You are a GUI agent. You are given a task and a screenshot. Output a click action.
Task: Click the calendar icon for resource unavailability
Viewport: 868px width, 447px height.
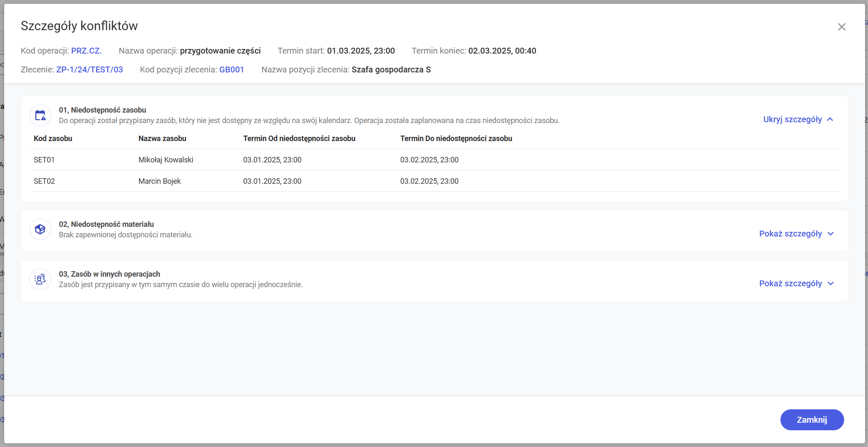pos(40,115)
